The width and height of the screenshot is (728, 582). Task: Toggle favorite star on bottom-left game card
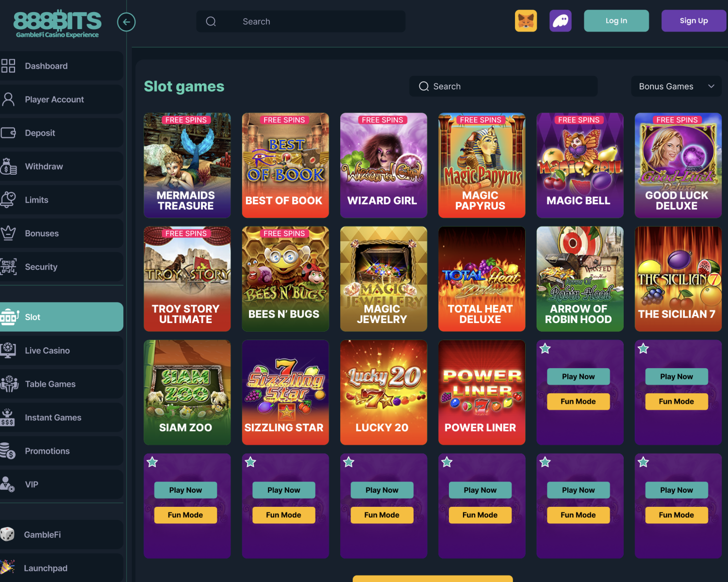(x=152, y=462)
